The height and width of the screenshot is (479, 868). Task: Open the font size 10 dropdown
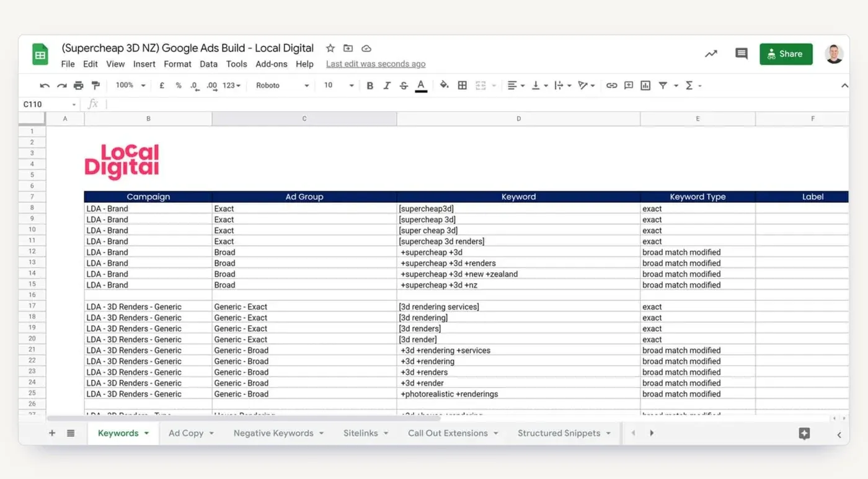click(339, 86)
